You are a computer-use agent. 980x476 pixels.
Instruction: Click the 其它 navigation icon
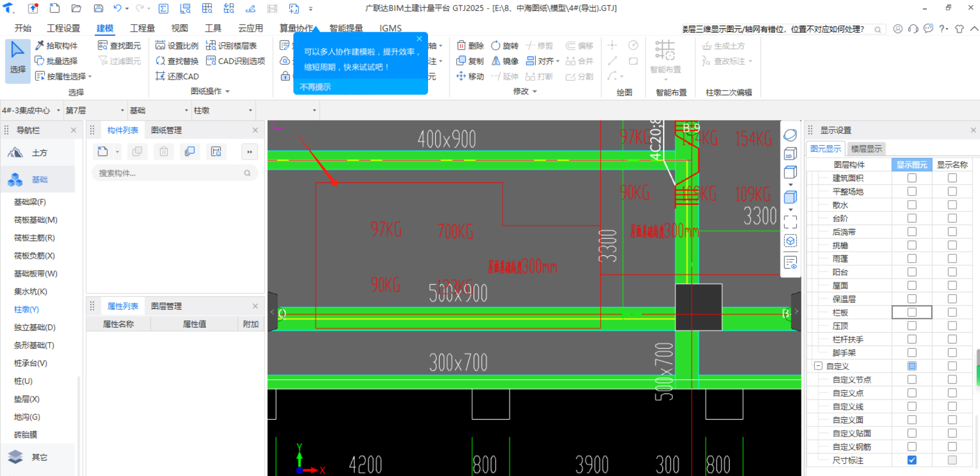tap(16, 457)
